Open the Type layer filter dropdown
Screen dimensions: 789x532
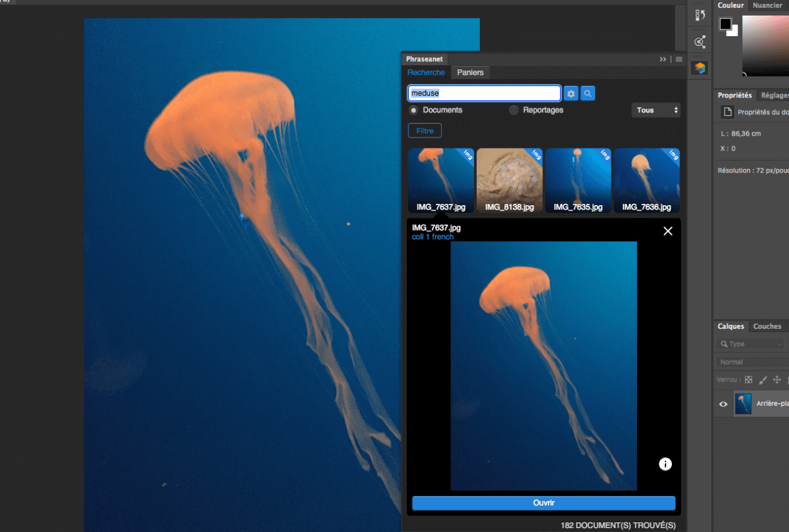click(x=750, y=343)
